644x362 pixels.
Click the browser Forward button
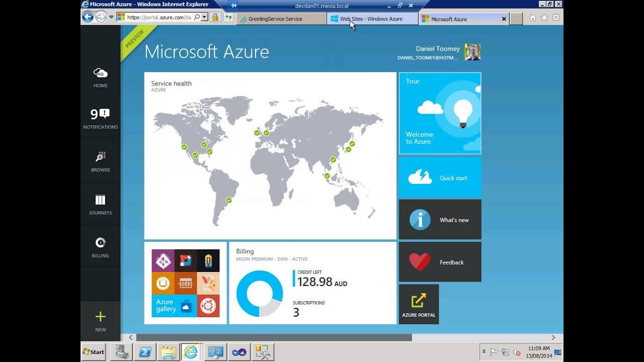(101, 17)
